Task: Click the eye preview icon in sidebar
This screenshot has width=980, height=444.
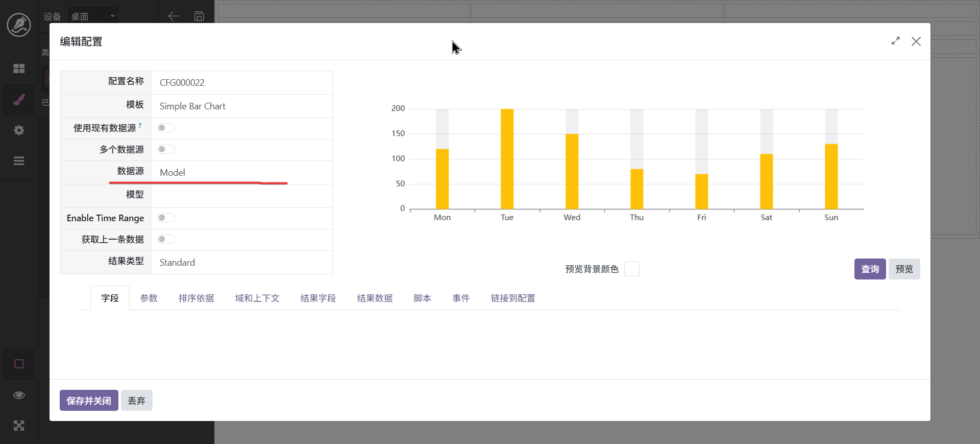Action: pyautogui.click(x=19, y=395)
